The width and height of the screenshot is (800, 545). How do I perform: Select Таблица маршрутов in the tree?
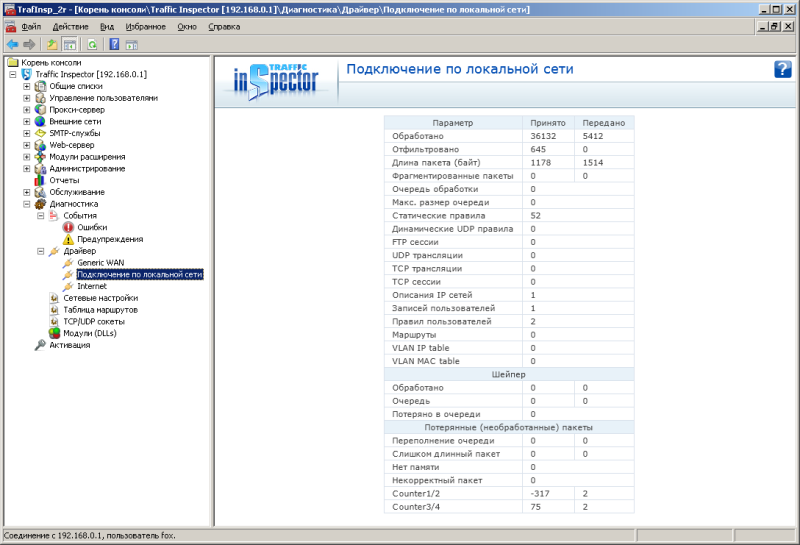[x=101, y=309]
